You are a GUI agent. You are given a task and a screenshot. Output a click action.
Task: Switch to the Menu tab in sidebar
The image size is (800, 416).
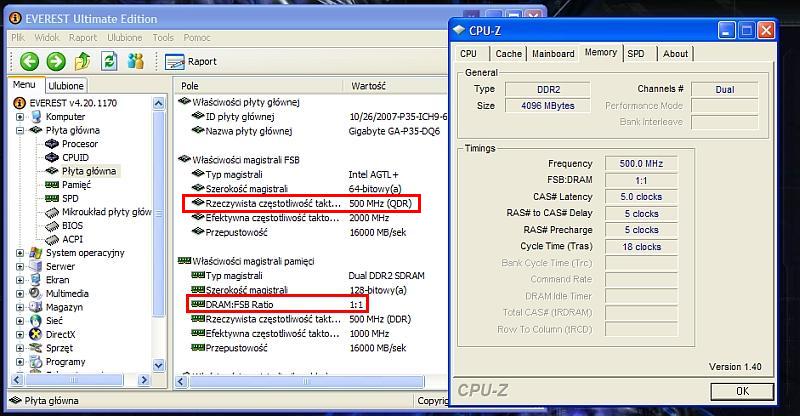(24, 85)
